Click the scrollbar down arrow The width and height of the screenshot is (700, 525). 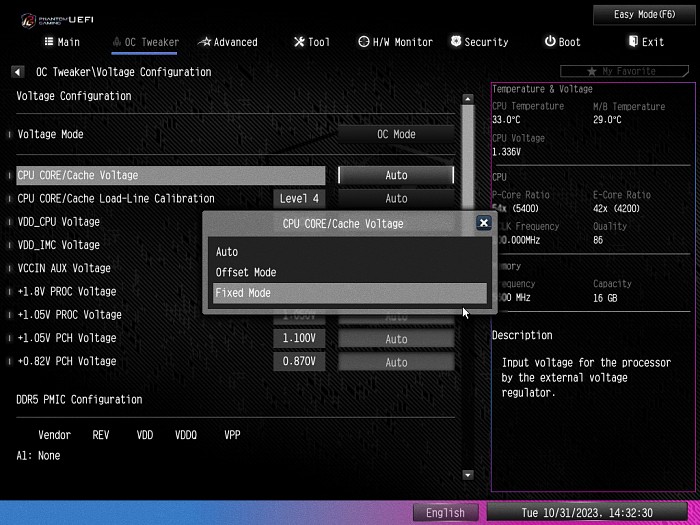pos(468,475)
